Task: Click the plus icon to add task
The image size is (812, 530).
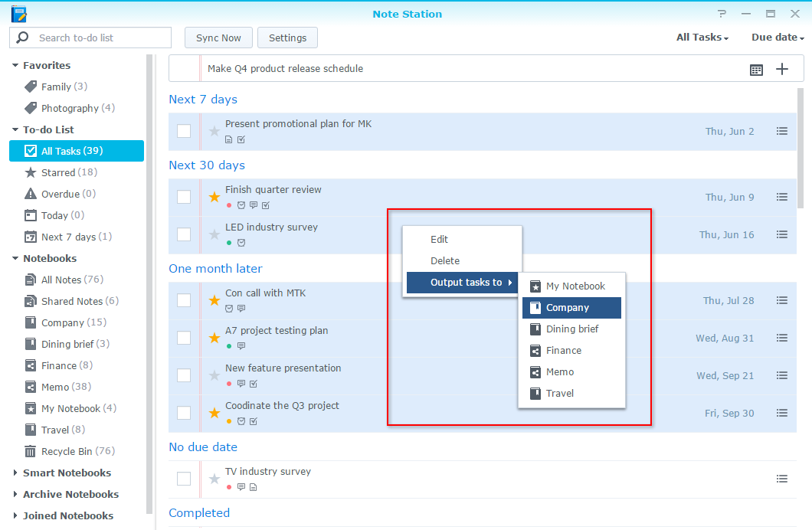Action: [x=782, y=69]
